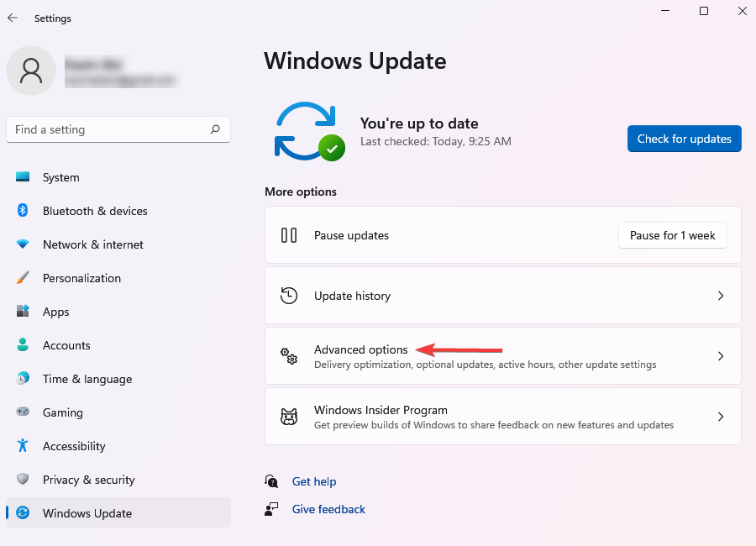Screen dimensions: 756x546
Task: Click "You're up to date" status text
Action: pyautogui.click(x=419, y=123)
